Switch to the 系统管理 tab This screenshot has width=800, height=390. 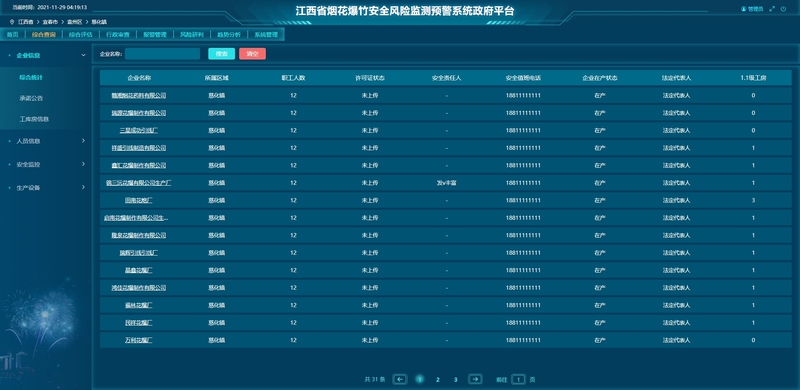point(266,35)
